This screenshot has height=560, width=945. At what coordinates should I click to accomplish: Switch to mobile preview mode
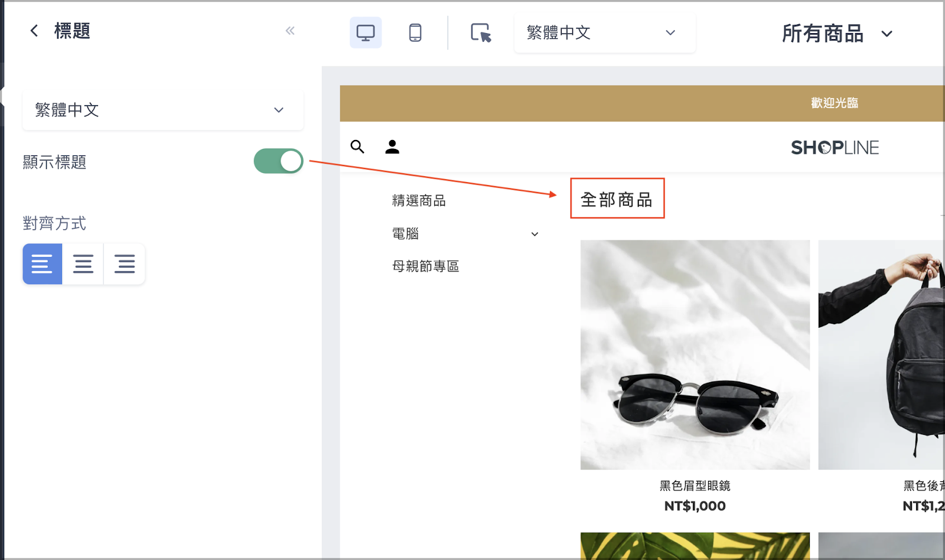tap(415, 32)
